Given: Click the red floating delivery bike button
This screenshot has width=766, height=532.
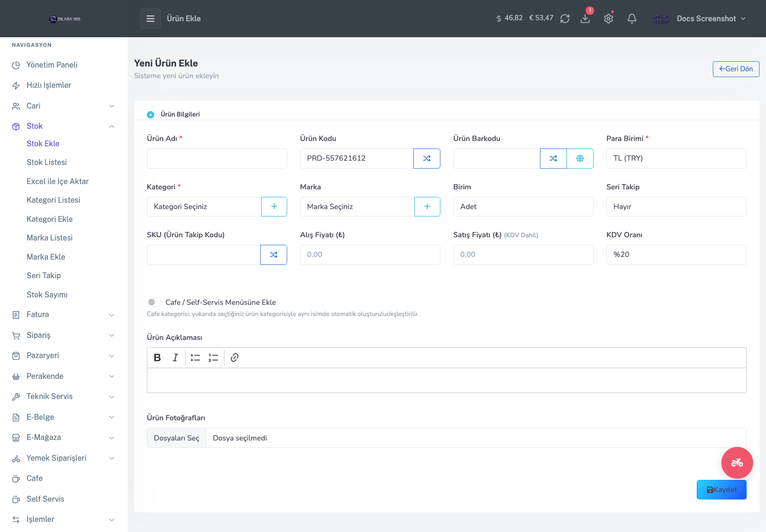Looking at the screenshot, I should pos(737,463).
